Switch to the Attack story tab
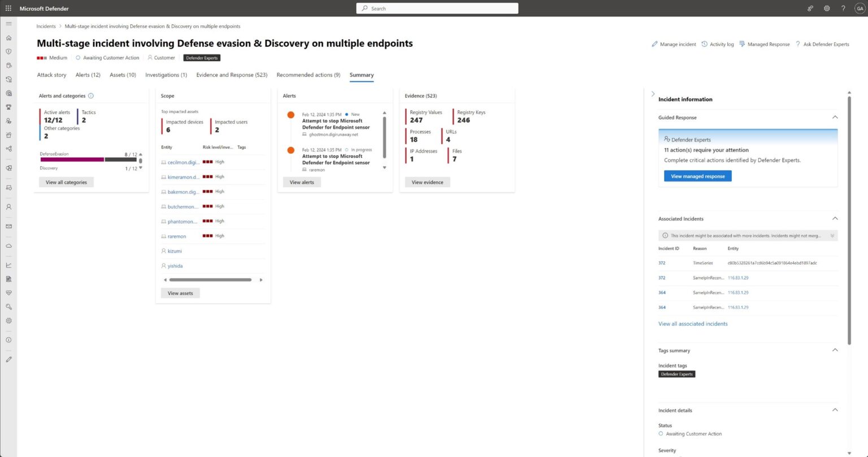This screenshot has height=457, width=868. coord(51,75)
